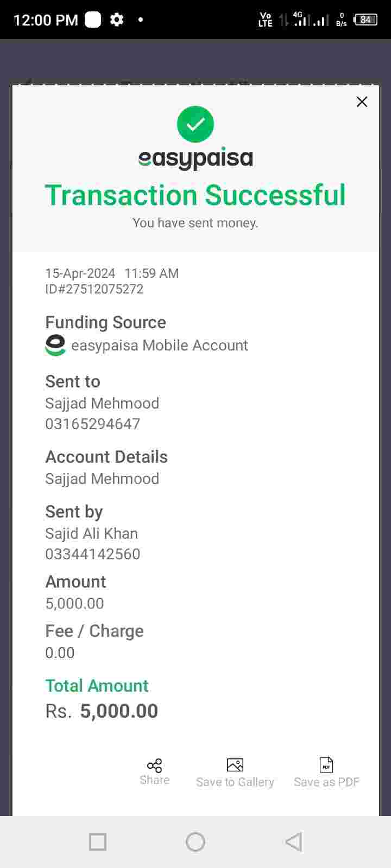
Task: Tap the Save to Gallery label
Action: pos(235,782)
